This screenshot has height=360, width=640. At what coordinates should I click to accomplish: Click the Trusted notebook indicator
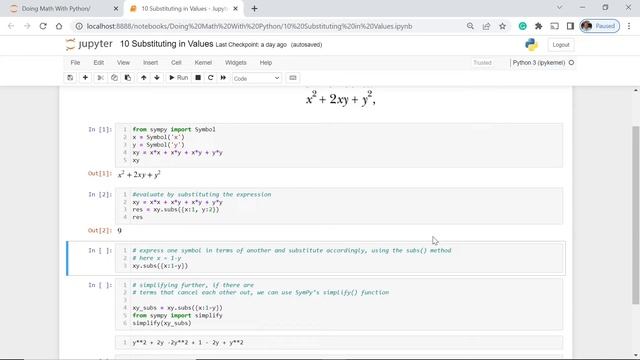(482, 62)
